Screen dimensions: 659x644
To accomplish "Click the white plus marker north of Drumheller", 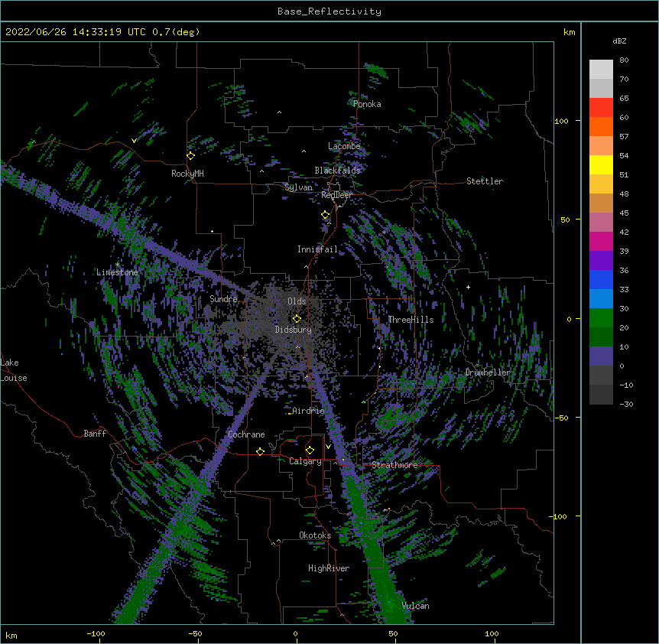I will point(468,287).
